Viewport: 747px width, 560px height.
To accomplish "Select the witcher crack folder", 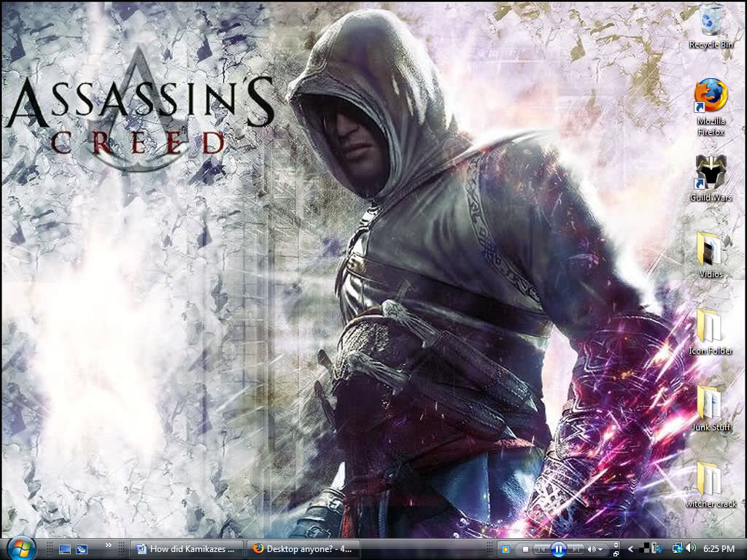I will (x=711, y=485).
